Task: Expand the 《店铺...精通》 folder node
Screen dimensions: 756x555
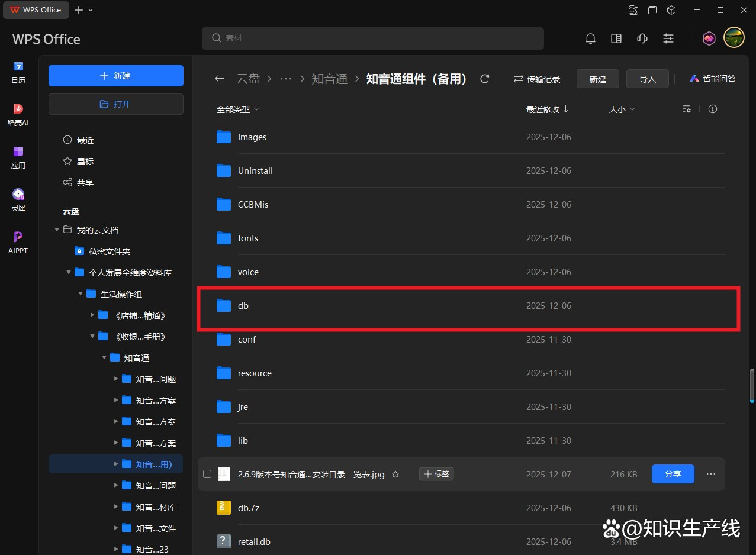Action: 92,315
